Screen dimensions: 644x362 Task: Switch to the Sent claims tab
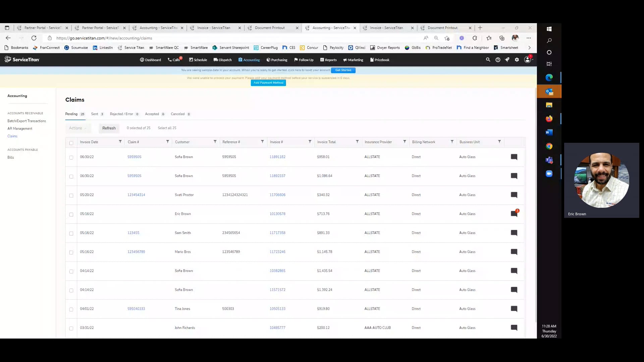coord(95,114)
